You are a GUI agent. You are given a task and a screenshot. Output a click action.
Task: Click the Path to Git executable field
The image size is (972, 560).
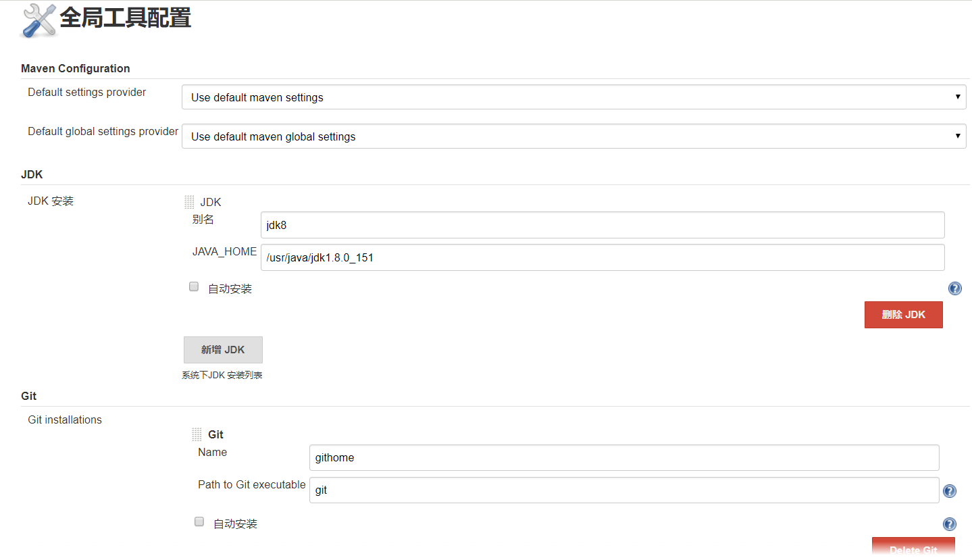623,490
